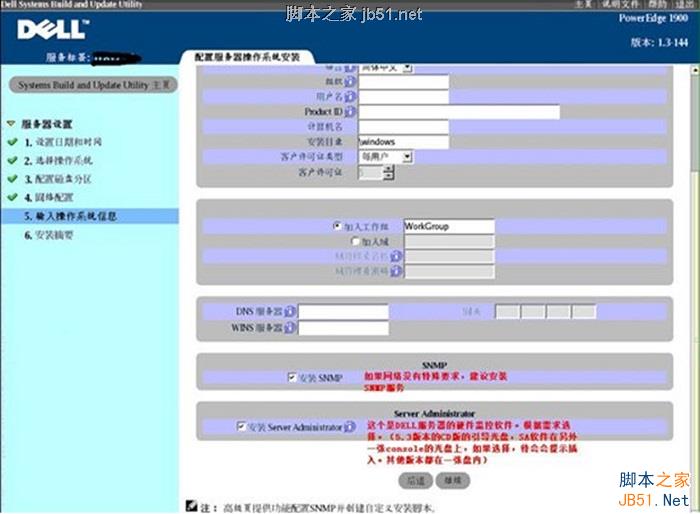Image resolution: width=700 pixels, height=514 pixels.
Task: Click info icon beside 用户名 label
Action: (350, 96)
